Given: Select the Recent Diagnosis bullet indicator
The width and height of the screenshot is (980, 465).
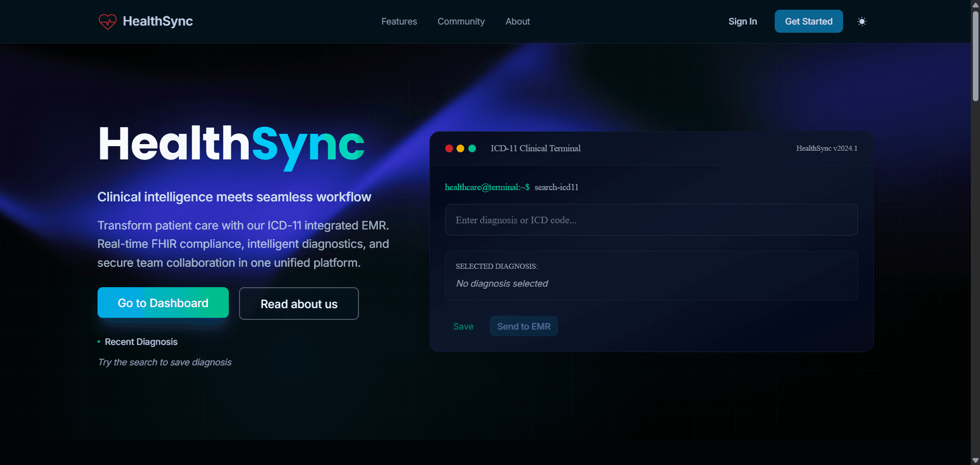Looking at the screenshot, I should (x=99, y=342).
